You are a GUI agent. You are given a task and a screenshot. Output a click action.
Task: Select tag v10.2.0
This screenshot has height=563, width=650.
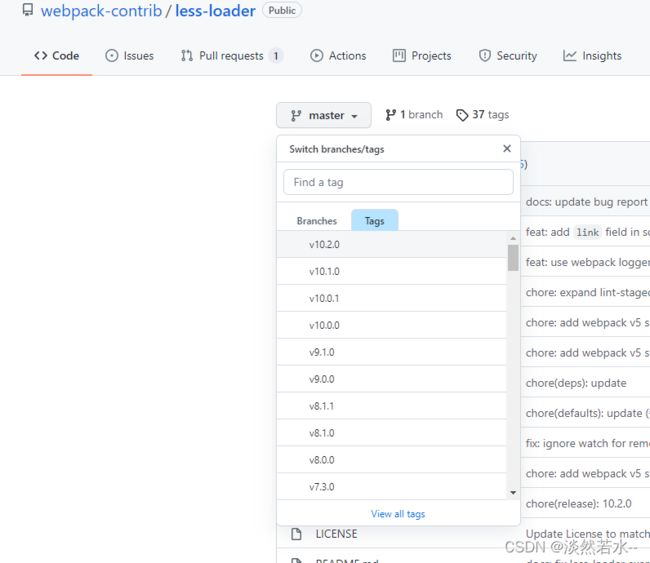tap(392, 244)
